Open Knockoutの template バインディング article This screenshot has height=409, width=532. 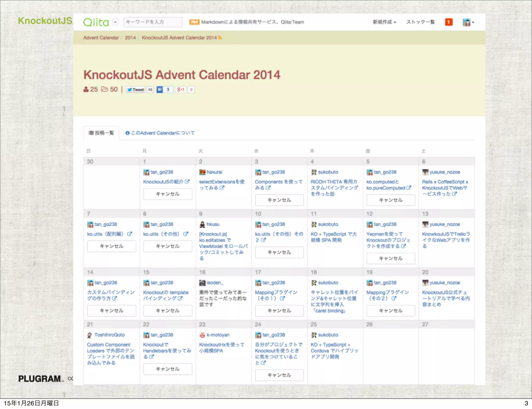point(166,295)
